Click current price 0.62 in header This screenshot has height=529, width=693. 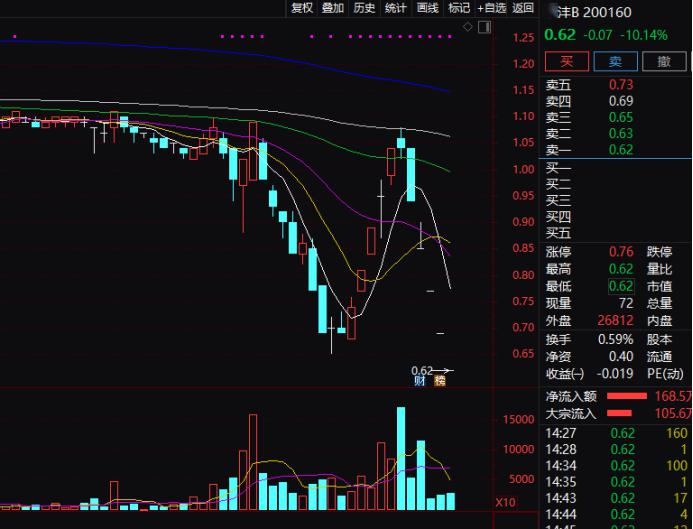(x=560, y=34)
